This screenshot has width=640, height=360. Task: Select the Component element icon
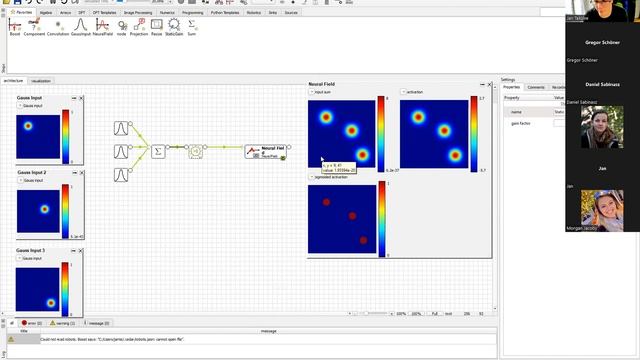pos(34,25)
